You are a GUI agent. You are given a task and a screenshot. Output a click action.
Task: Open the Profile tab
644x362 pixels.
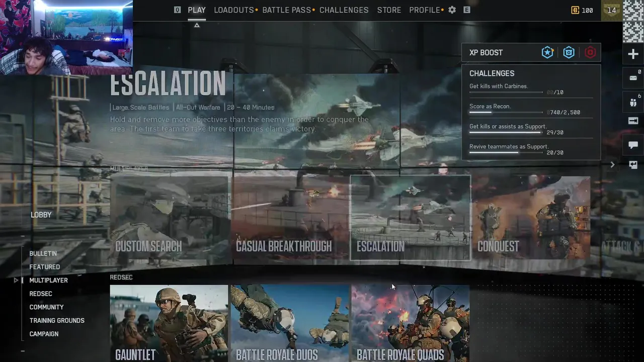[x=425, y=10]
